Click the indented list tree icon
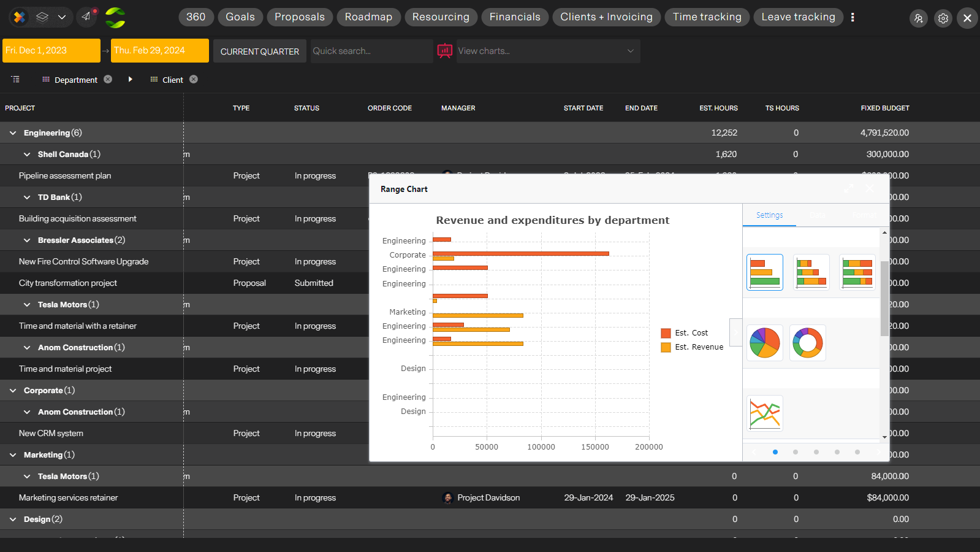This screenshot has width=980, height=552. pyautogui.click(x=16, y=79)
